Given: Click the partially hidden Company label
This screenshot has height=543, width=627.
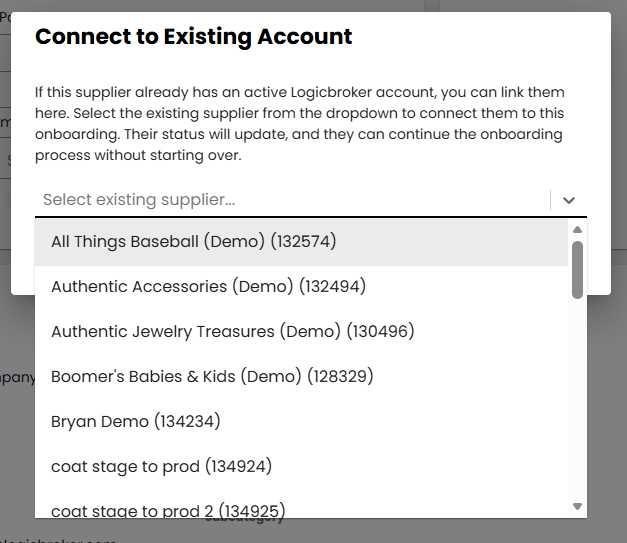Looking at the screenshot, I should (x=16, y=378).
